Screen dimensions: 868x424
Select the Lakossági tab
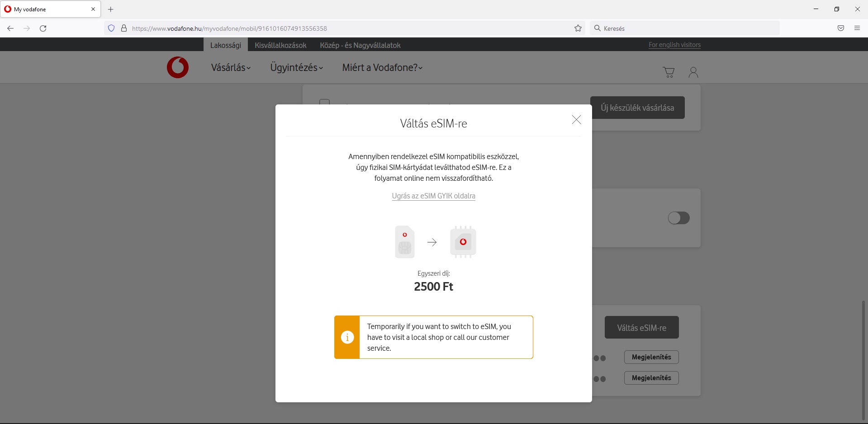coord(226,45)
